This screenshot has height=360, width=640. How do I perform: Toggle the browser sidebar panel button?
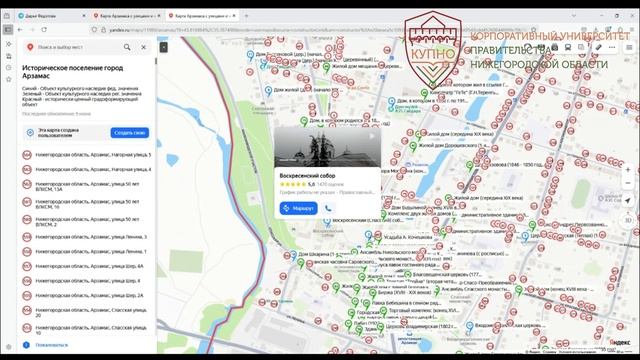8,30
